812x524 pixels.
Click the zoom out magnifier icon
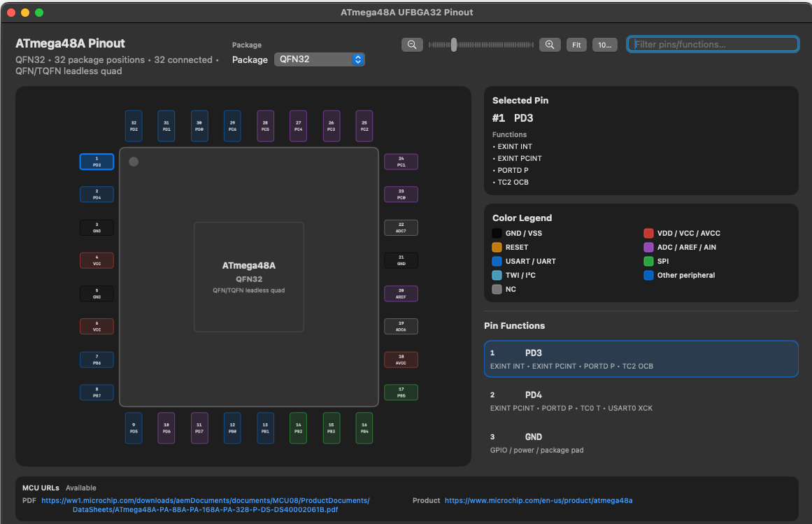[412, 45]
